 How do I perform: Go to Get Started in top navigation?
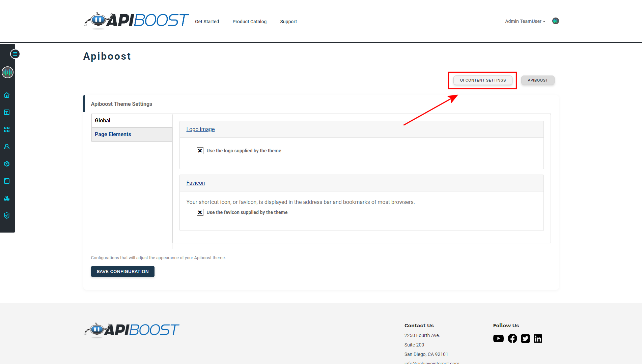(207, 22)
